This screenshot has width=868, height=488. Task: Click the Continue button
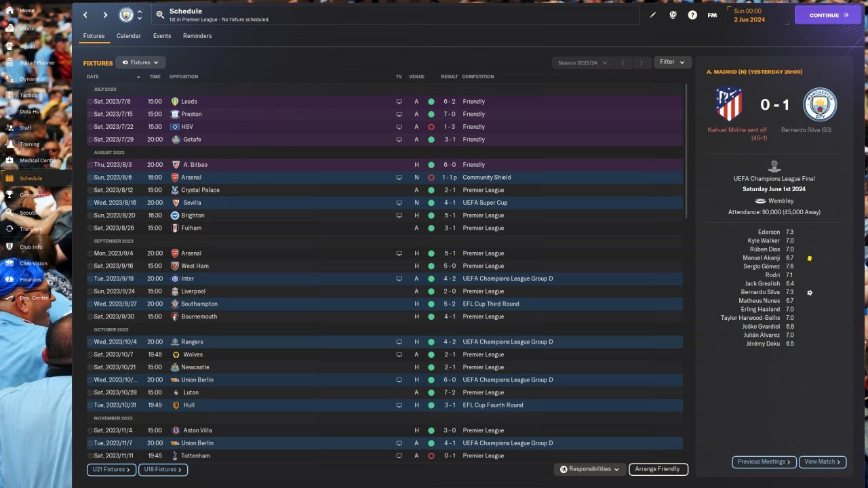(x=828, y=15)
